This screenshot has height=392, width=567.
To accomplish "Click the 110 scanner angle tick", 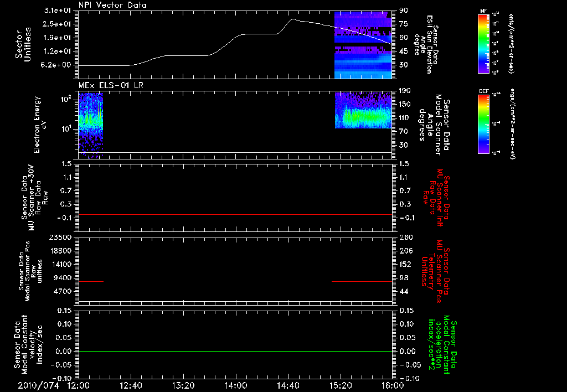I will tap(405, 118).
